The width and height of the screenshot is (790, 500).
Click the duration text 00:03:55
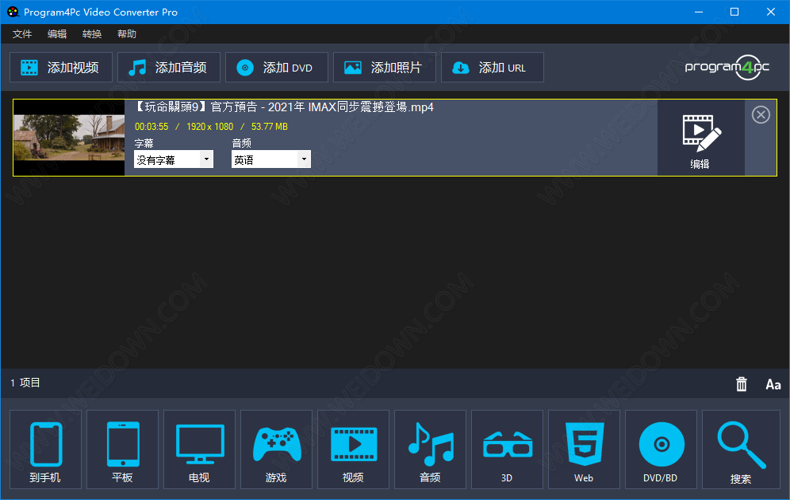151,127
